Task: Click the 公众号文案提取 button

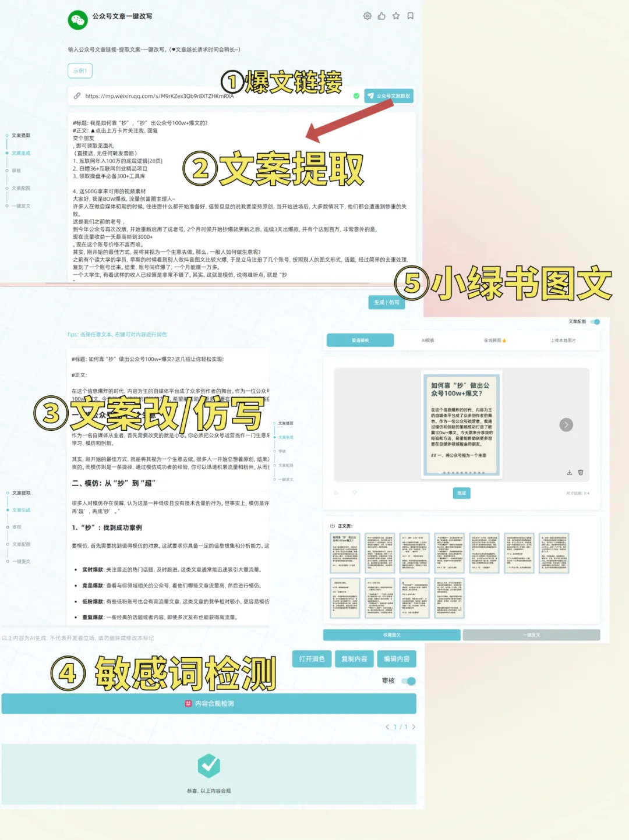Action: 389,95
